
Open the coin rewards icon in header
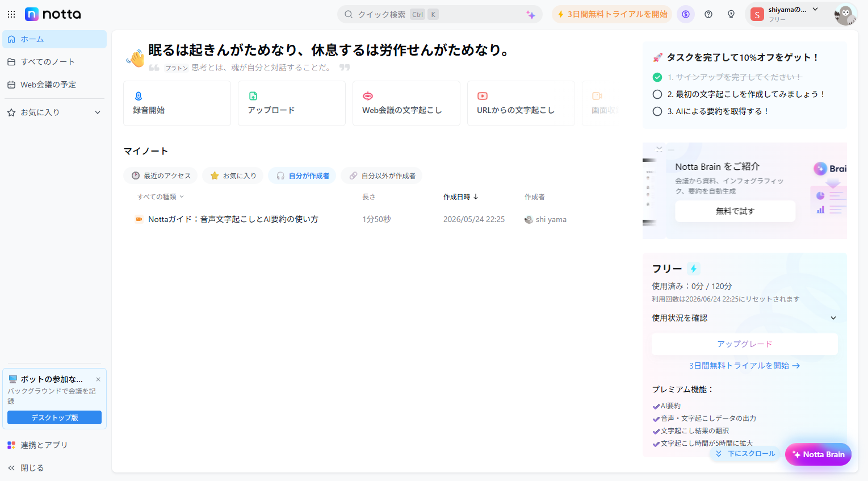tap(686, 14)
